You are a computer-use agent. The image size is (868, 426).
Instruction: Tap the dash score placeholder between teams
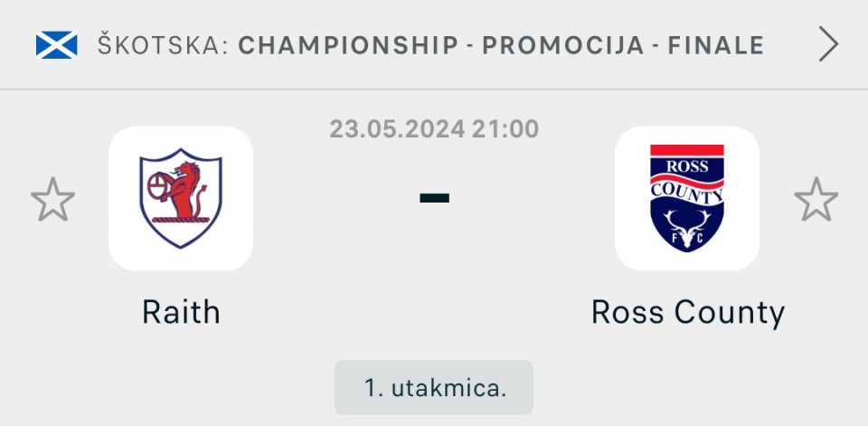(434, 198)
